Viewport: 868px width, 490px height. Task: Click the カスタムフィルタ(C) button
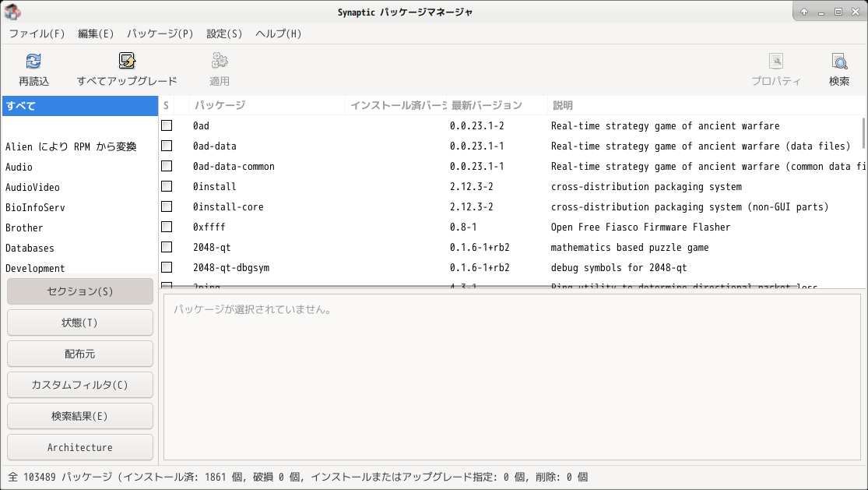point(79,385)
